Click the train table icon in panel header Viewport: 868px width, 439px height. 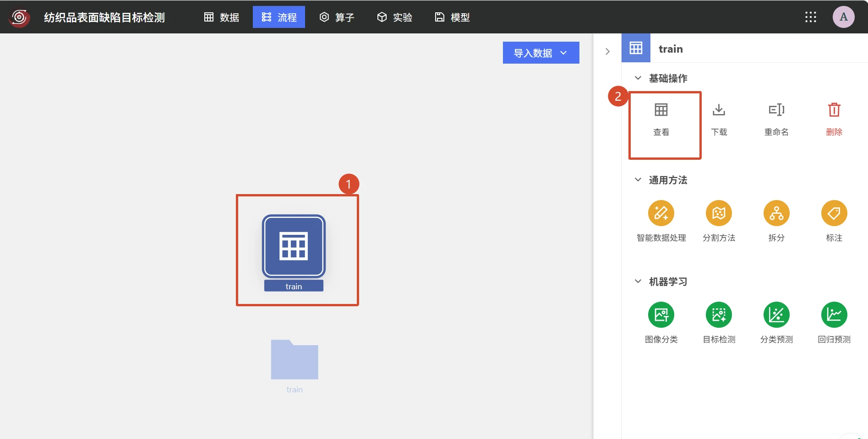[x=636, y=48]
